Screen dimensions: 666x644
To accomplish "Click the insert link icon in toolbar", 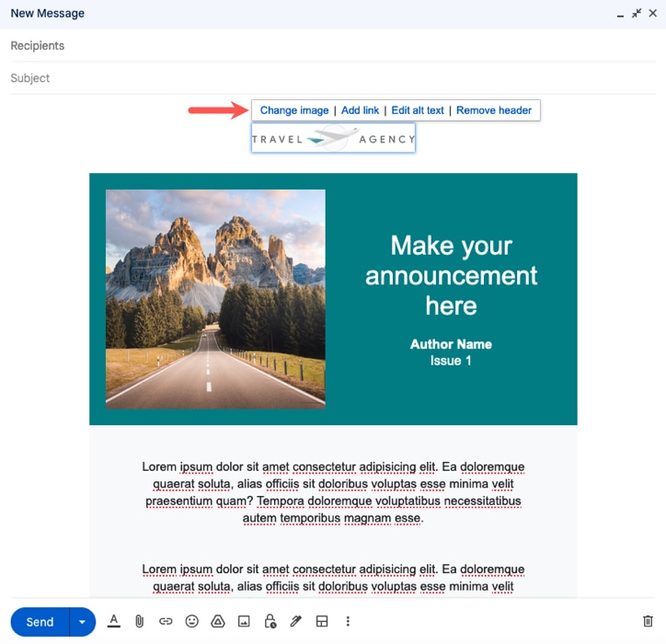I will [x=166, y=622].
